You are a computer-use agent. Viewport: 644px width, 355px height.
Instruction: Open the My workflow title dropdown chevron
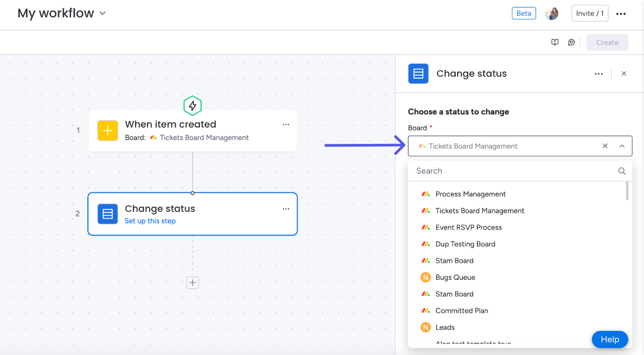click(103, 13)
